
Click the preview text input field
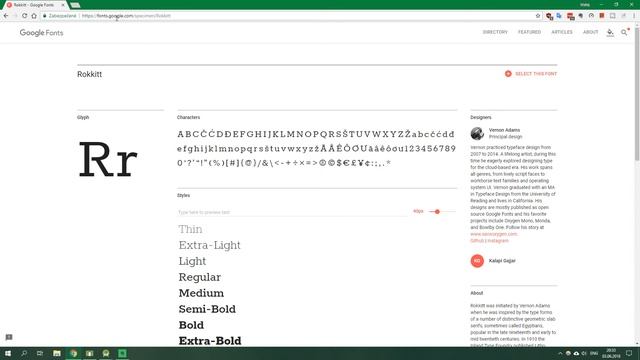tap(292, 212)
